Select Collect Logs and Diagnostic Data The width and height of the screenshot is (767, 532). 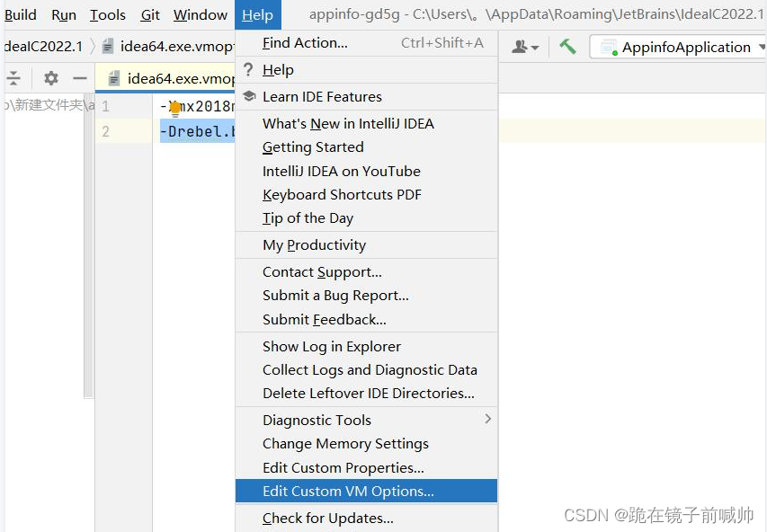[366, 370]
